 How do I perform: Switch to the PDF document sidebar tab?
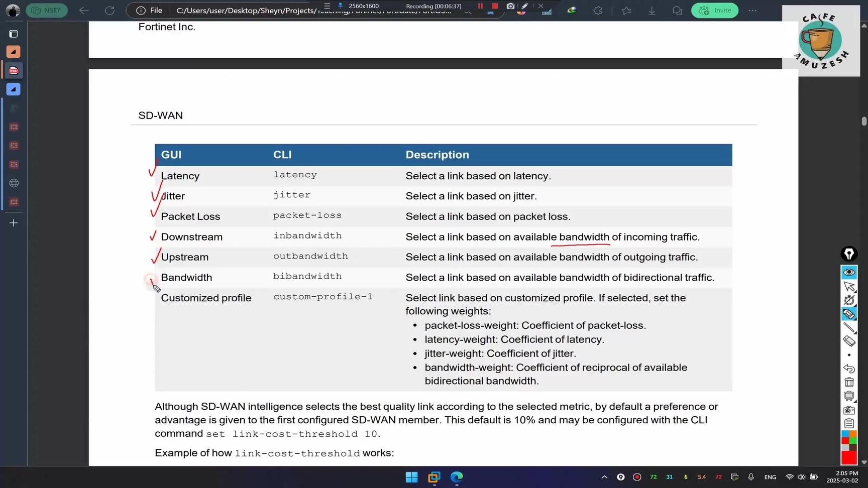tap(14, 71)
